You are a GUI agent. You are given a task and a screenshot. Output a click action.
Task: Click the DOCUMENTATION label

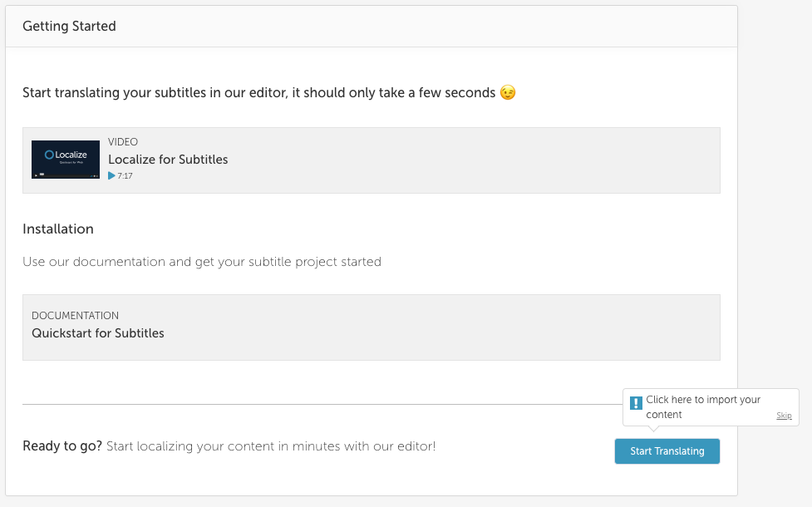coord(75,315)
